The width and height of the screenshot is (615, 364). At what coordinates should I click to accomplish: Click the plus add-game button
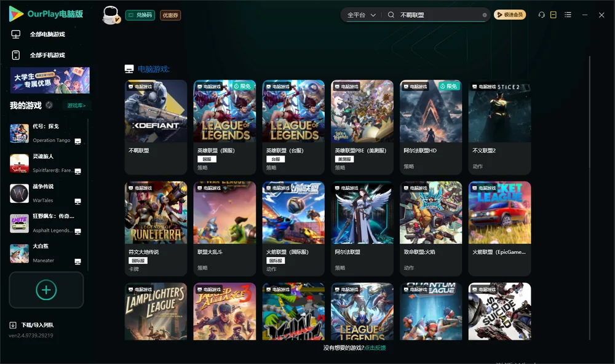46,290
